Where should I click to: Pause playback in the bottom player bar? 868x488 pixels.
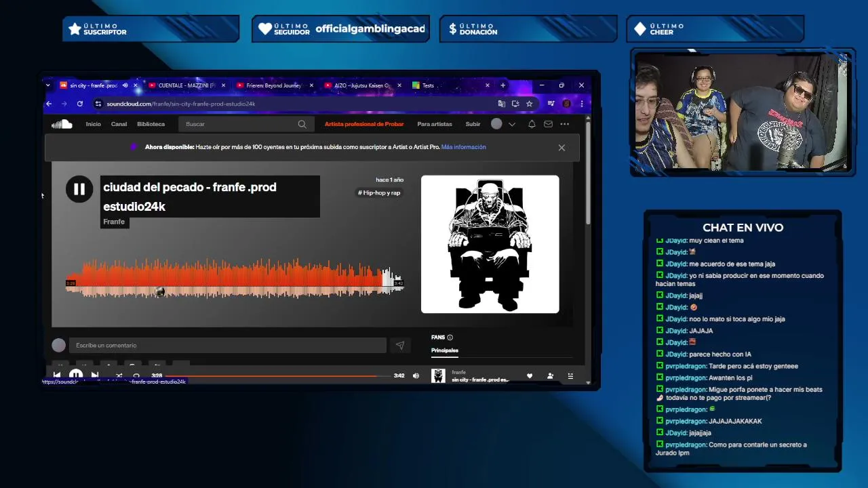point(76,375)
